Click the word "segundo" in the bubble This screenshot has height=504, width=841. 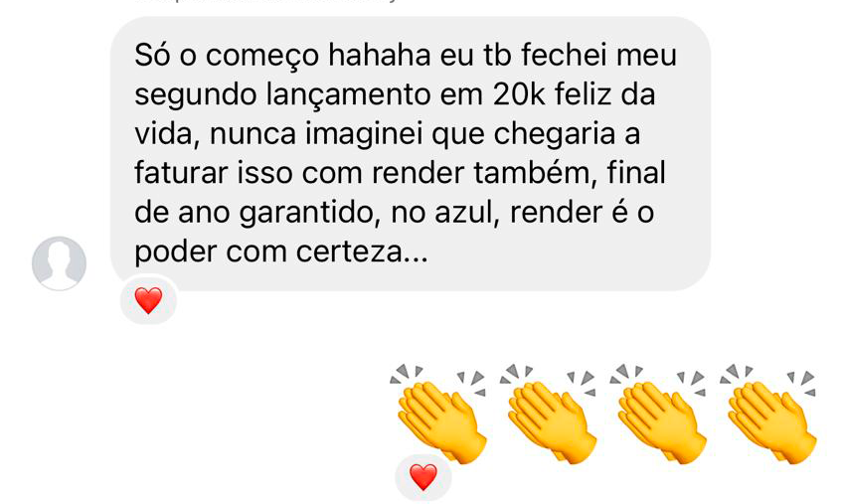tap(196, 96)
